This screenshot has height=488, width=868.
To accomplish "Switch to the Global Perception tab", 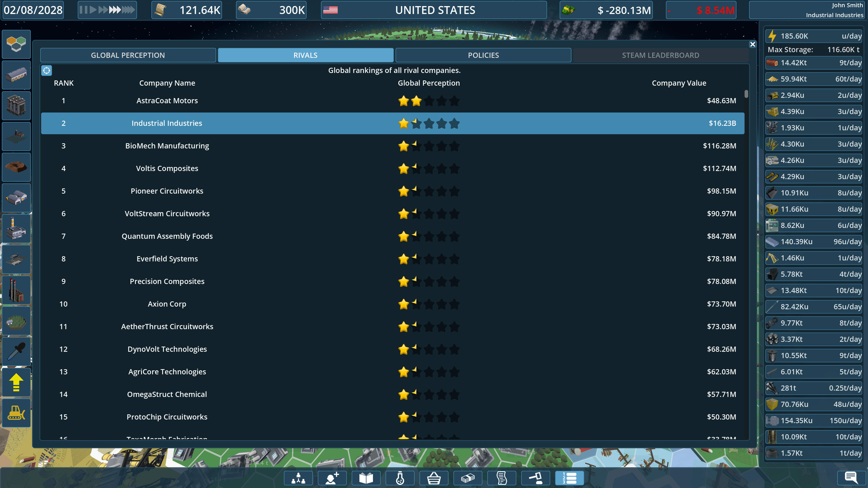I will point(128,55).
